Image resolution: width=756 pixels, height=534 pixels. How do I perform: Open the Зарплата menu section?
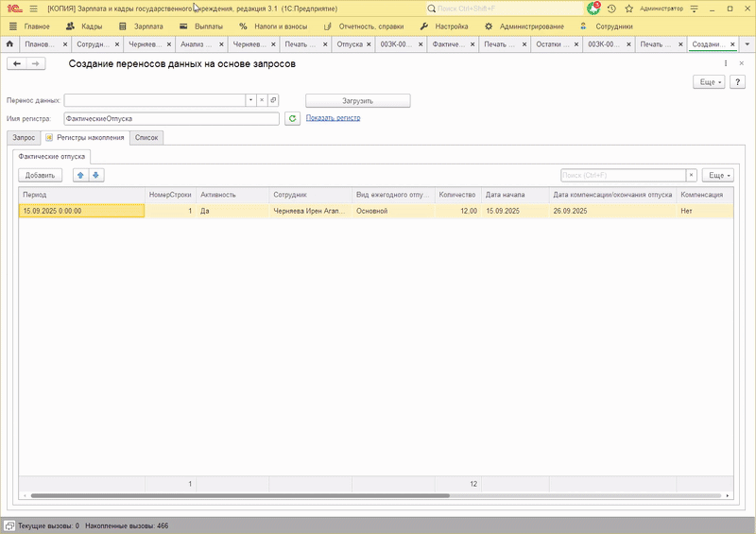tap(141, 26)
